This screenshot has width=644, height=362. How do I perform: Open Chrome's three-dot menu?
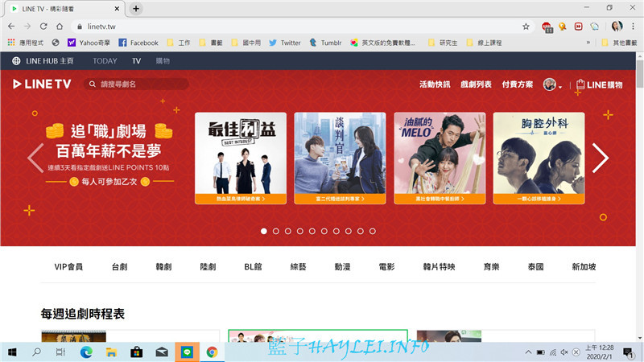633,27
